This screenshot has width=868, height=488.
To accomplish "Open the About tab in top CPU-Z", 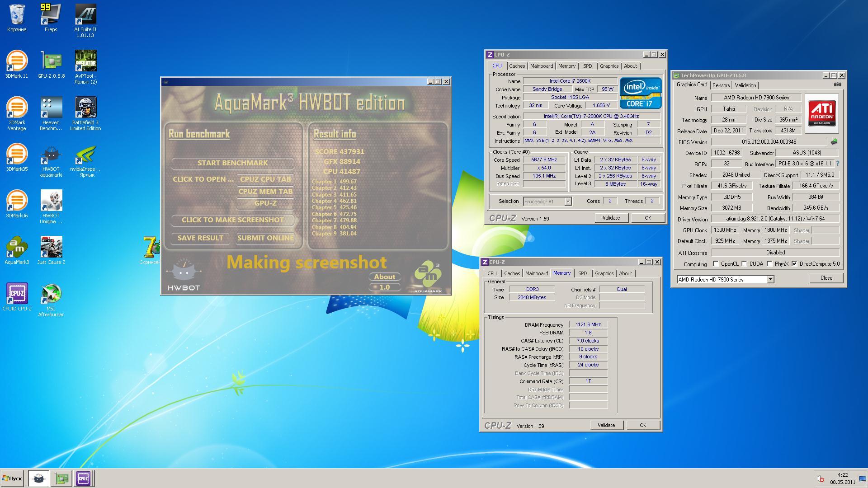I will tap(630, 66).
